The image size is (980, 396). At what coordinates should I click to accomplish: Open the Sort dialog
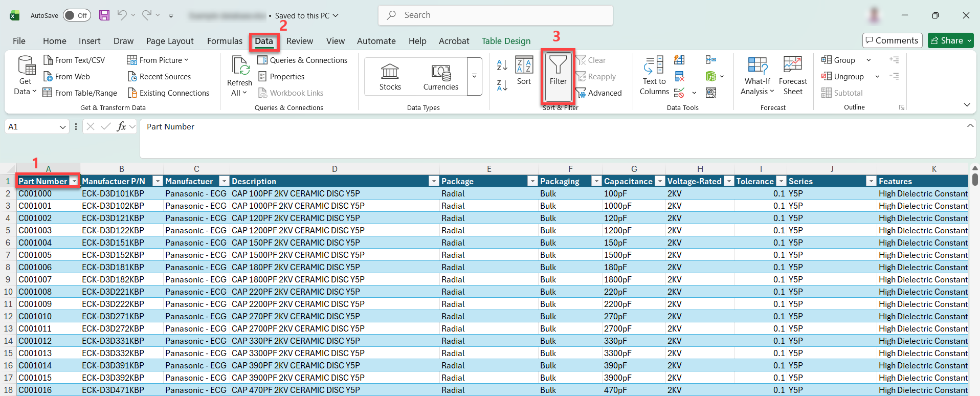524,70
